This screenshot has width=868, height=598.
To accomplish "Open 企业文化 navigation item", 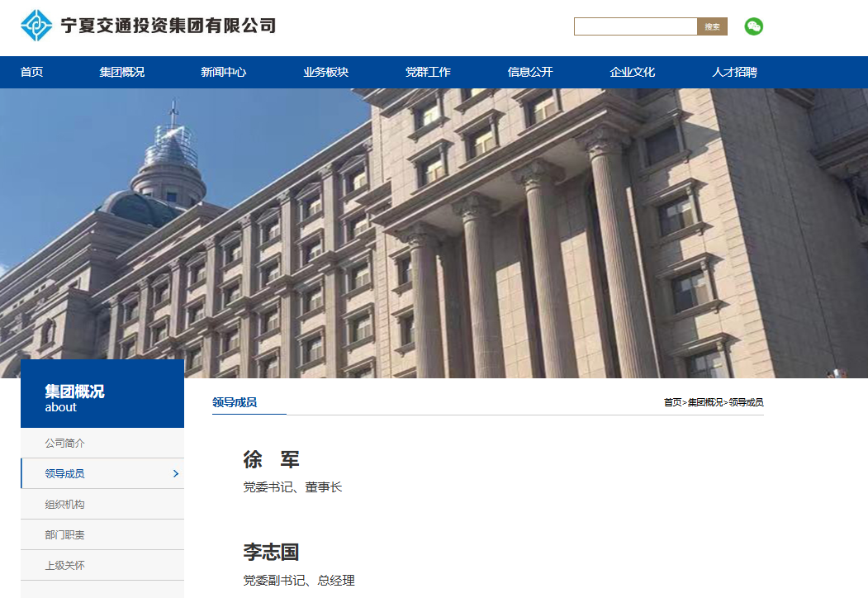I will (632, 72).
